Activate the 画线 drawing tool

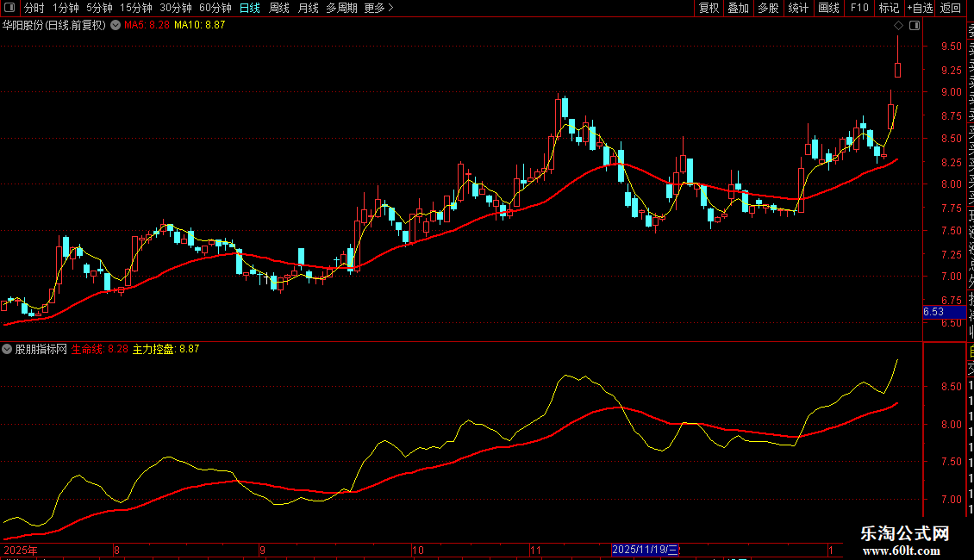tap(828, 8)
